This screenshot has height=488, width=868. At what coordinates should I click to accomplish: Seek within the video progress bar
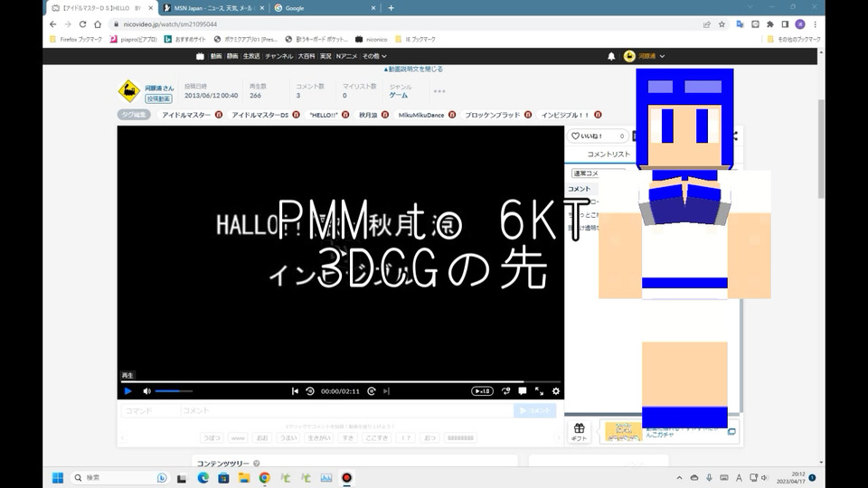[341, 381]
